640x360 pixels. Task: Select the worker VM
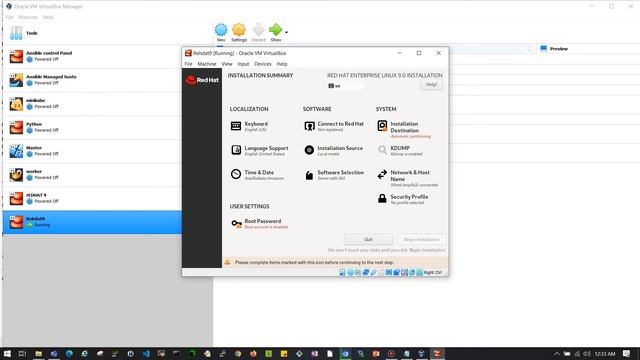pos(92,175)
